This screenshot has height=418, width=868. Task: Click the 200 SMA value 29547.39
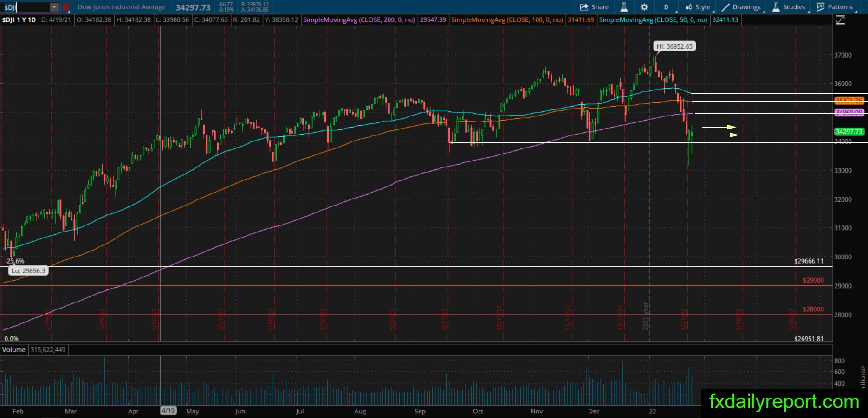click(x=433, y=20)
